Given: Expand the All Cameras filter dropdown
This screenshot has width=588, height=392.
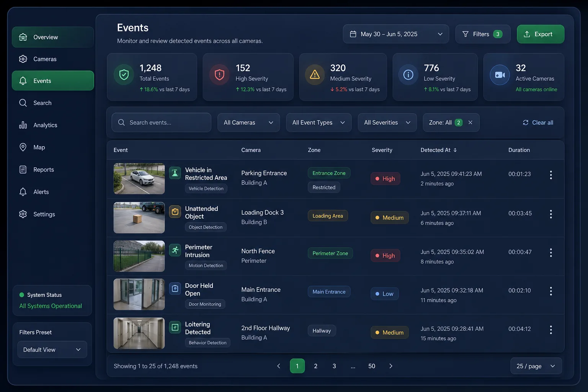Looking at the screenshot, I should (249, 122).
